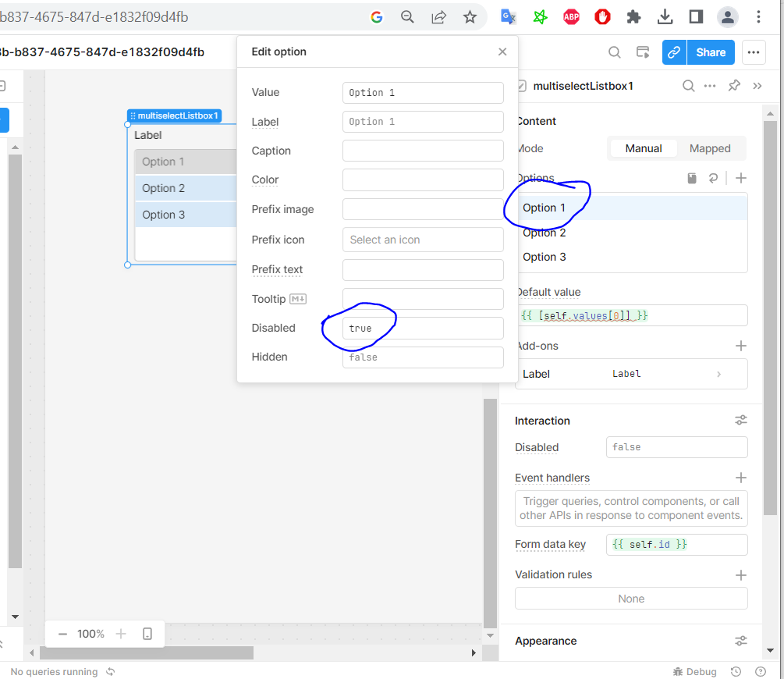This screenshot has height=679, width=784.
Task: Click the Interaction Disabled field
Action: 677,447
